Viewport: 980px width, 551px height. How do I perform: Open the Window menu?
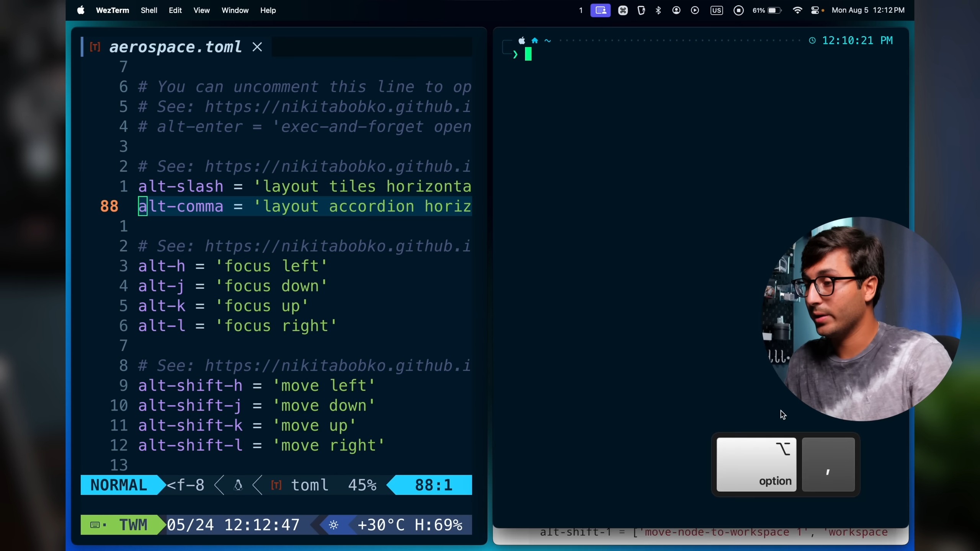click(x=235, y=10)
